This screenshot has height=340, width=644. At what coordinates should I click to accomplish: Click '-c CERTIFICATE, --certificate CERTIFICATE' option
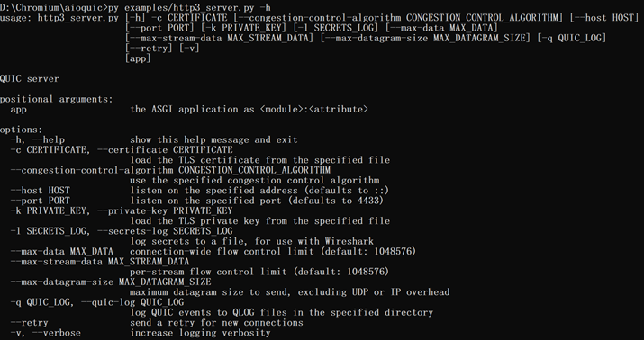coord(122,149)
